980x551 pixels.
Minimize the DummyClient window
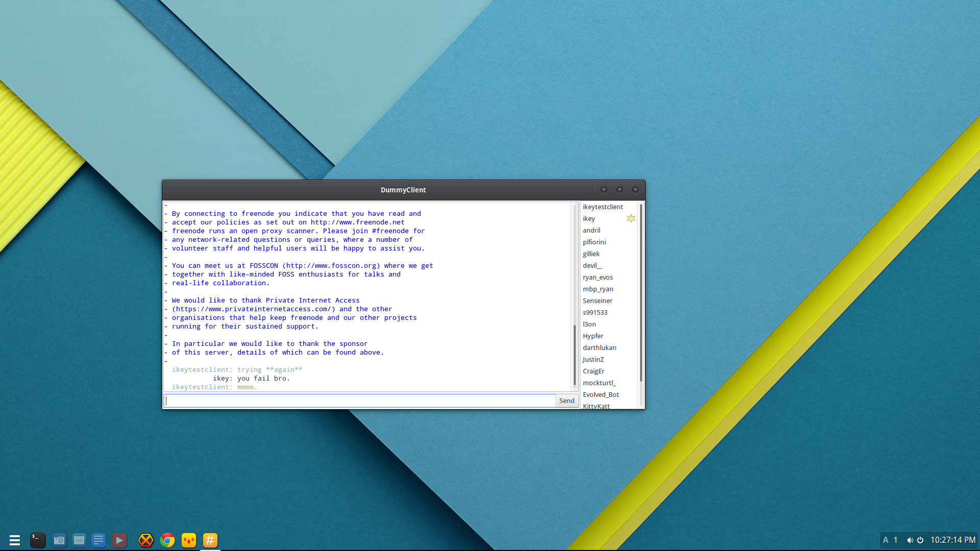click(x=604, y=190)
